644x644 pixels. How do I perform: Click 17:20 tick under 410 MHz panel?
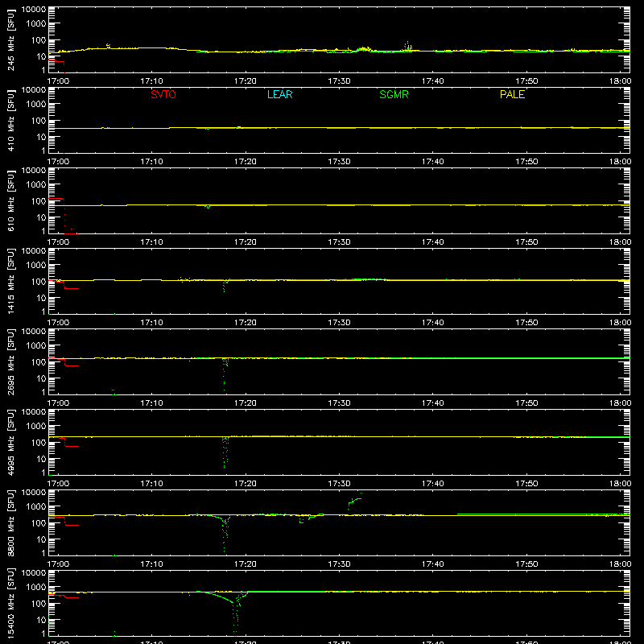coord(246,162)
